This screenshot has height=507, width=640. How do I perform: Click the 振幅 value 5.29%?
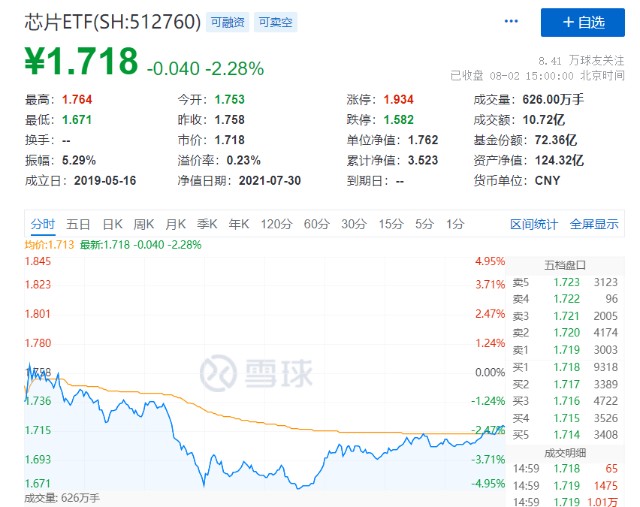pos(79,160)
